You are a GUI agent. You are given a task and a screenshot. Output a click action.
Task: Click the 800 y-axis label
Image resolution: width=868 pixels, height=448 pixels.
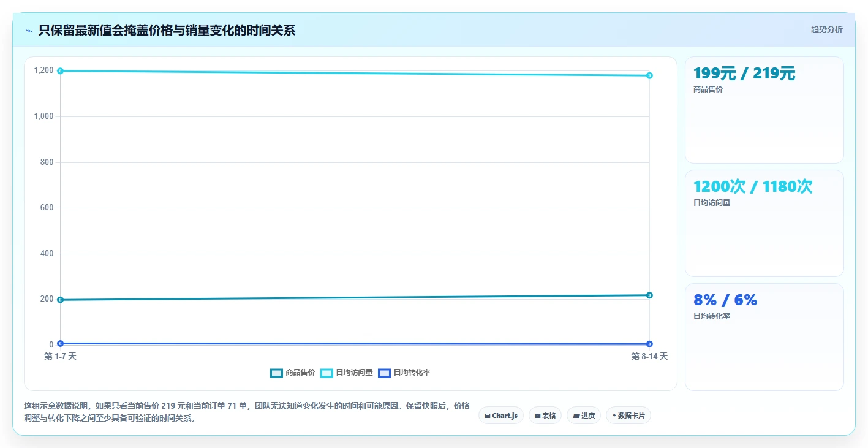pyautogui.click(x=47, y=162)
